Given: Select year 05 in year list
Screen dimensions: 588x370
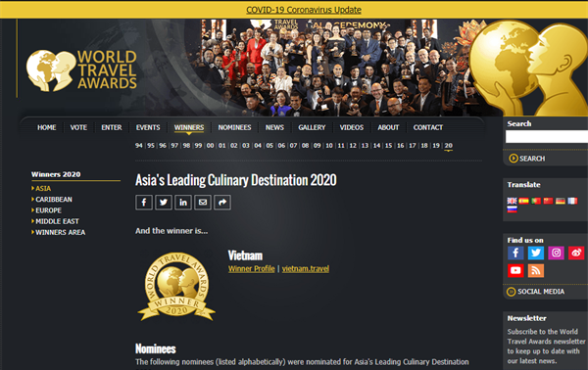Looking at the screenshot, I should point(269,146).
